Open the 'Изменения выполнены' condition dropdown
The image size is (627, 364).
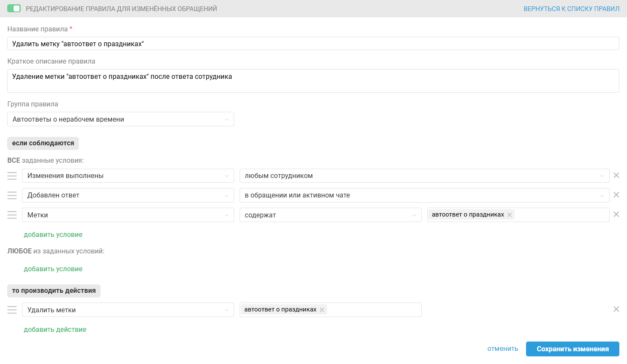point(128,175)
